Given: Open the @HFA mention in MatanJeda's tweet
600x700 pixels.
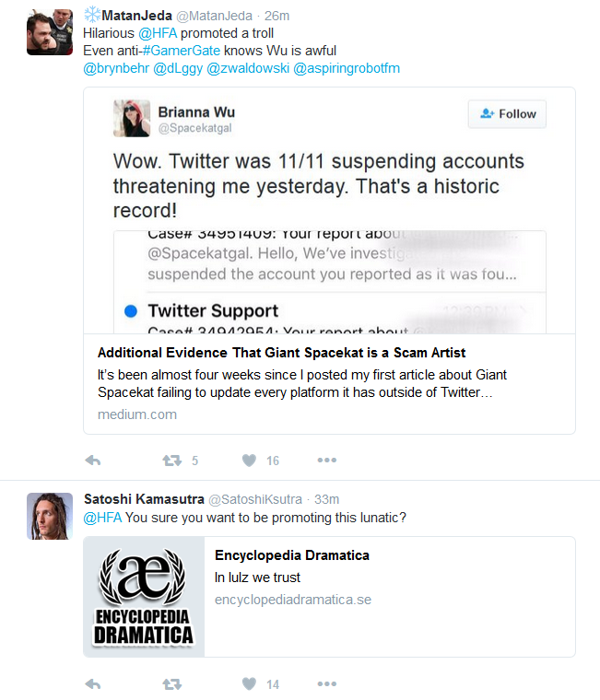Looking at the screenshot, I should click(x=158, y=33).
